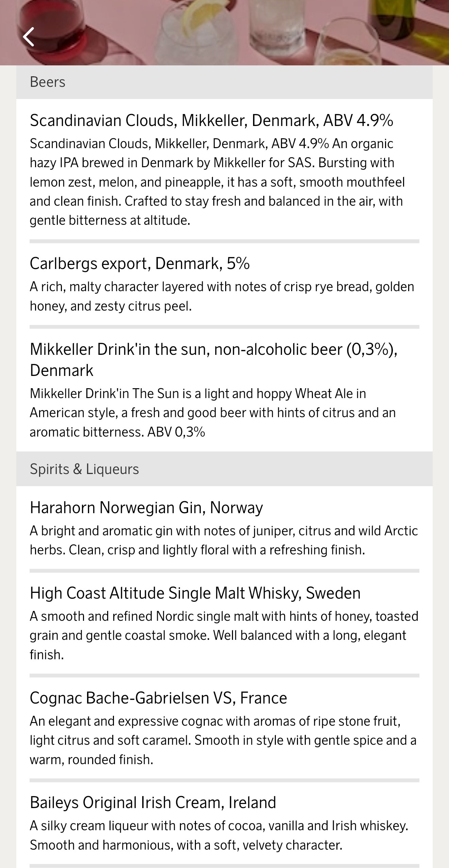Tap the gin juniper and Arctic herbs description

pyautogui.click(x=223, y=540)
